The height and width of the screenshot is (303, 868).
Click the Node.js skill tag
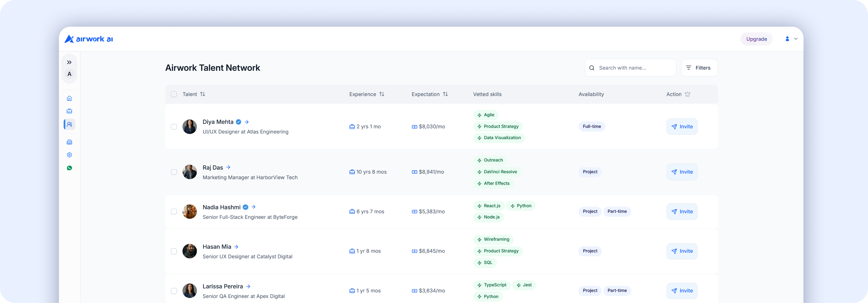[489, 217]
